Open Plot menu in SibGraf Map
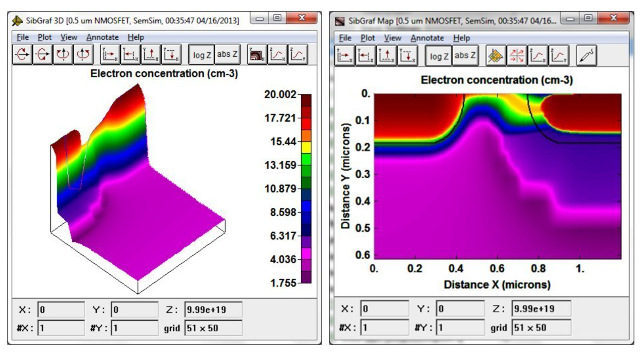The width and height of the screenshot is (640, 360). point(367,38)
